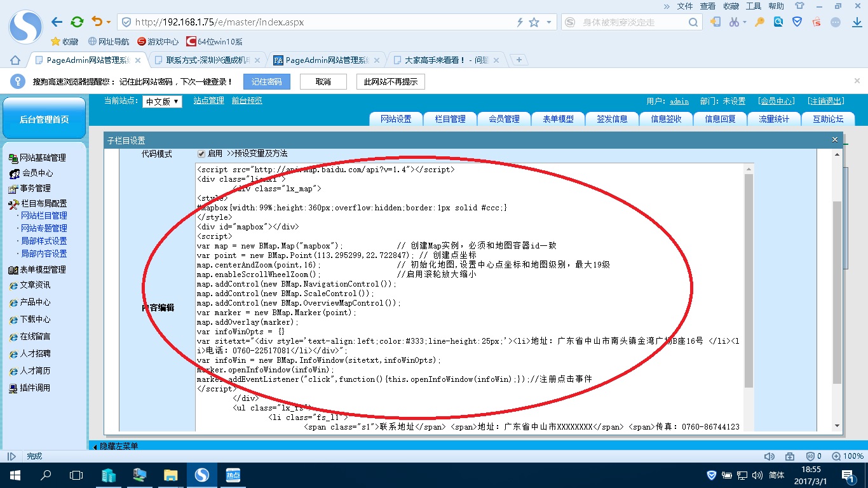Viewport: 868px width, 488px height.
Task: Toggle the 启用 code mode checkbox
Action: point(201,154)
